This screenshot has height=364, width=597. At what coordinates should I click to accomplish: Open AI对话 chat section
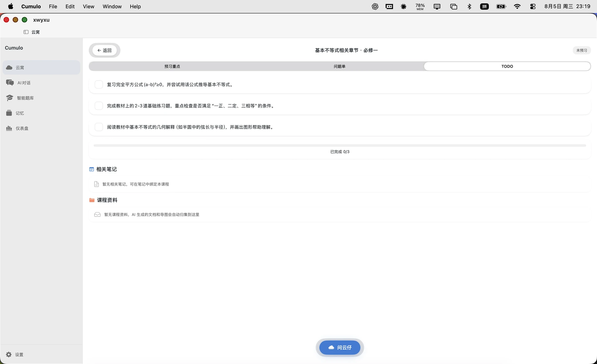tap(41, 83)
